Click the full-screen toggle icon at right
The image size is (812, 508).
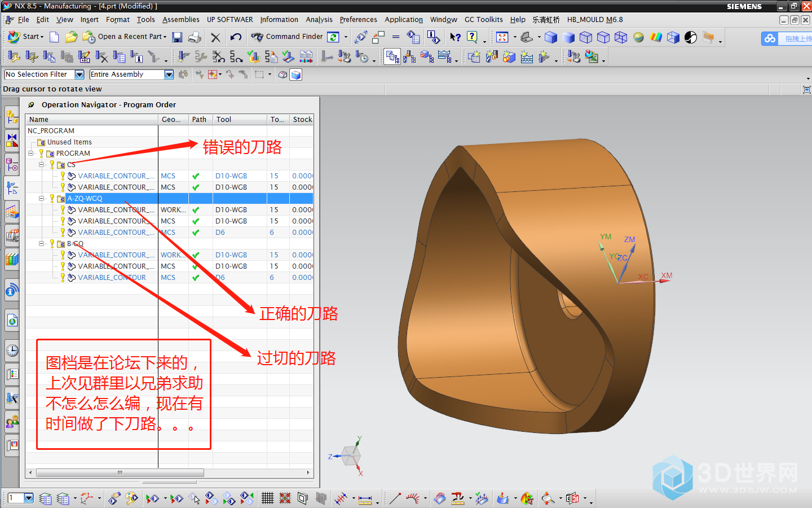pos(806,90)
